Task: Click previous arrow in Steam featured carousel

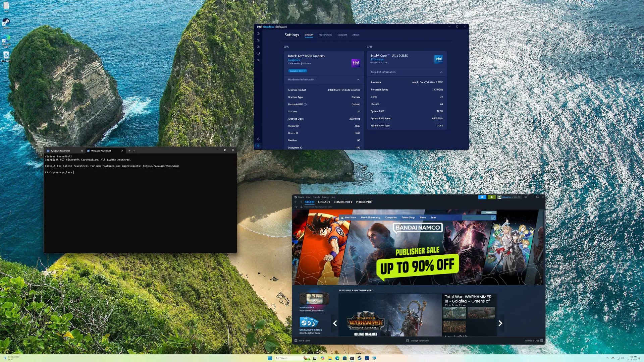Action: (x=335, y=323)
